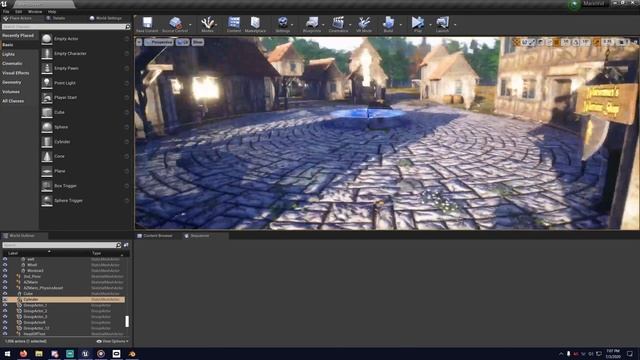This screenshot has height=360, width=640.
Task: Open the Edit menu
Action: click(18, 12)
